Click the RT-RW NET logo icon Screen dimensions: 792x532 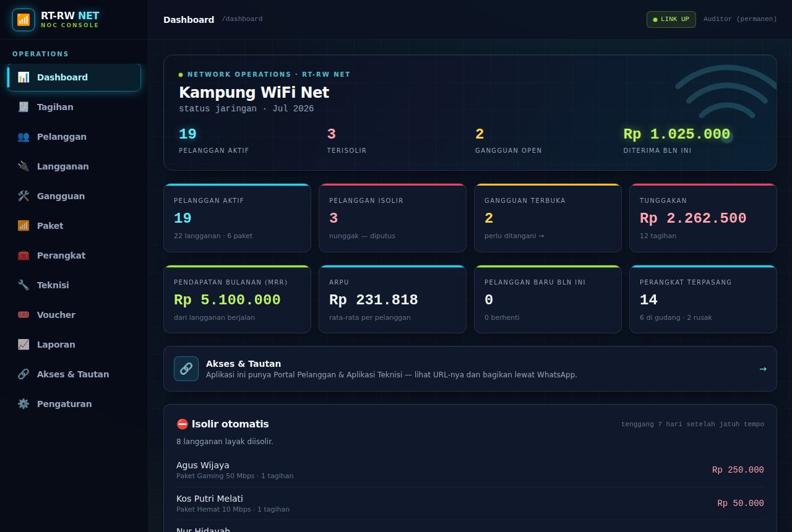tap(24, 20)
